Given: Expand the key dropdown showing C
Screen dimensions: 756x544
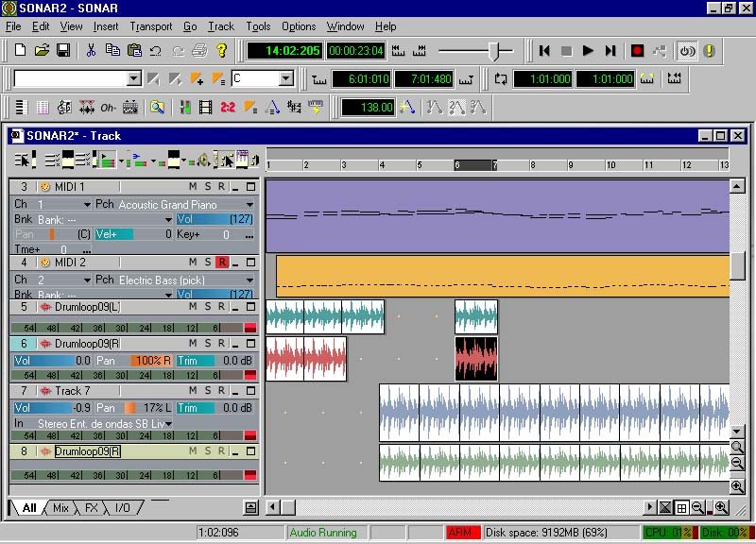Looking at the screenshot, I should (285, 79).
